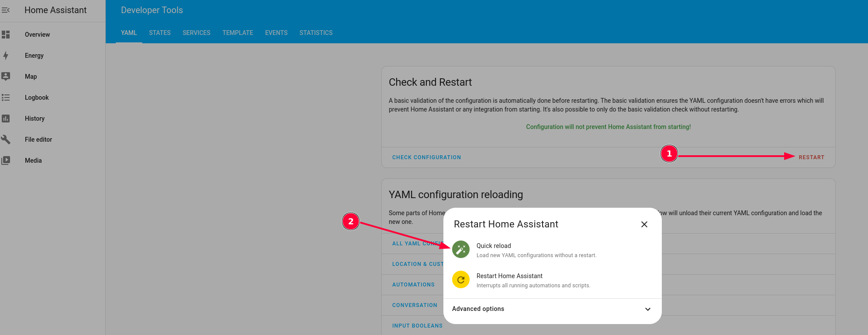868x335 pixels.
Task: Reload ALL YAML CONFIGURATION
Action: point(418,244)
